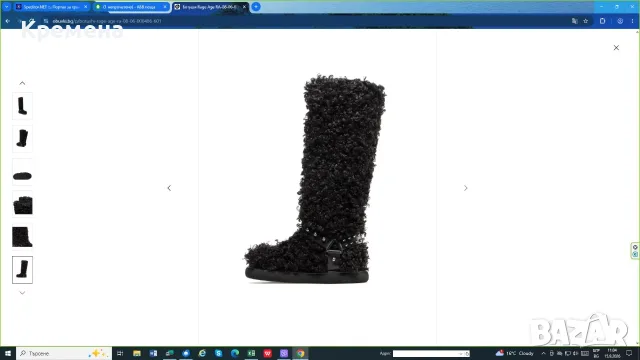
Task: Open Task View on the taskbar
Action: (x=120, y=353)
